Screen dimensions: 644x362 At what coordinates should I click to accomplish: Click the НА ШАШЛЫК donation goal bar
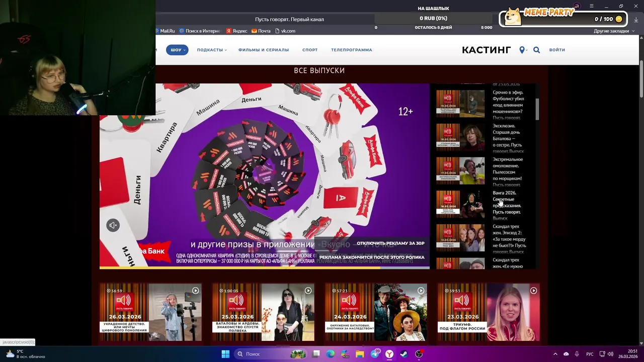[433, 18]
